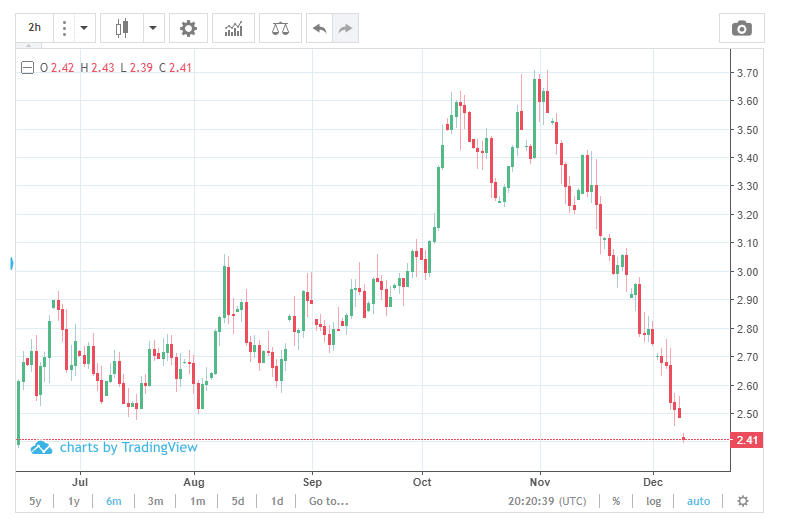Select the 3m time range
This screenshot has width=800, height=524.
click(x=156, y=501)
